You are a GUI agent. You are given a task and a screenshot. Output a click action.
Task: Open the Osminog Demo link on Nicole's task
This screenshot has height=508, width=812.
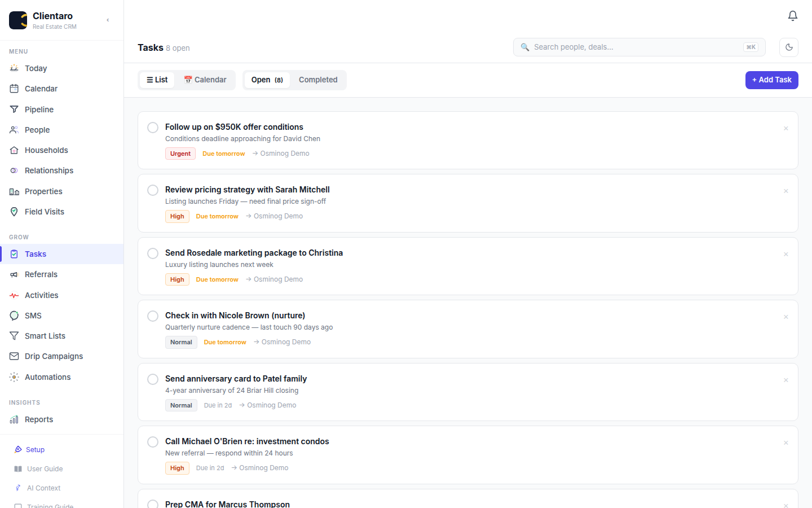click(286, 341)
